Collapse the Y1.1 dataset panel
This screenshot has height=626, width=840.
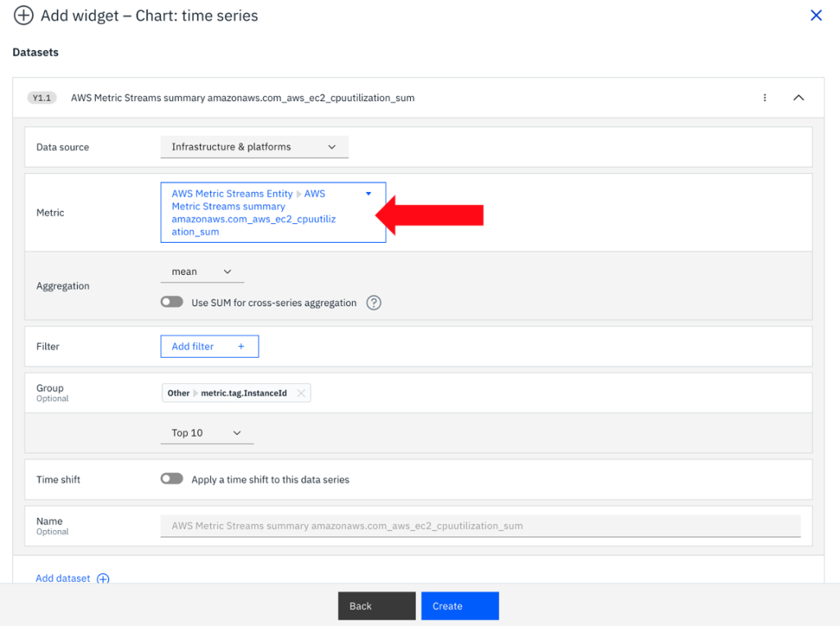798,97
